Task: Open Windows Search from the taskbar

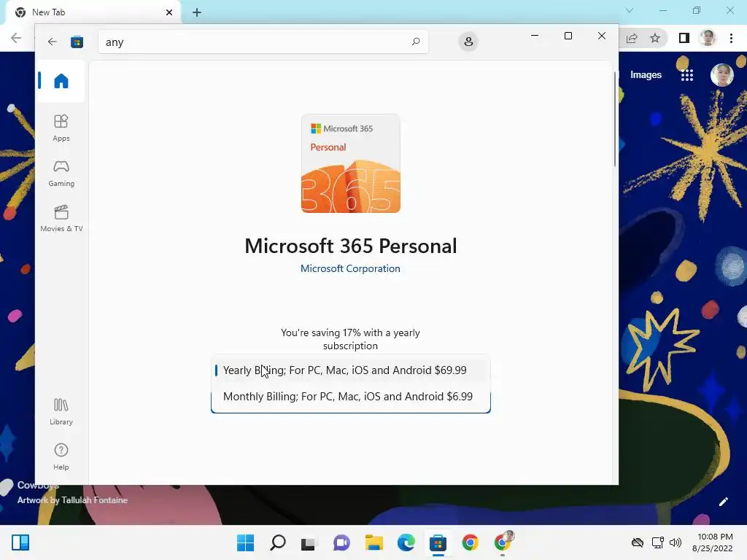Action: click(x=278, y=542)
